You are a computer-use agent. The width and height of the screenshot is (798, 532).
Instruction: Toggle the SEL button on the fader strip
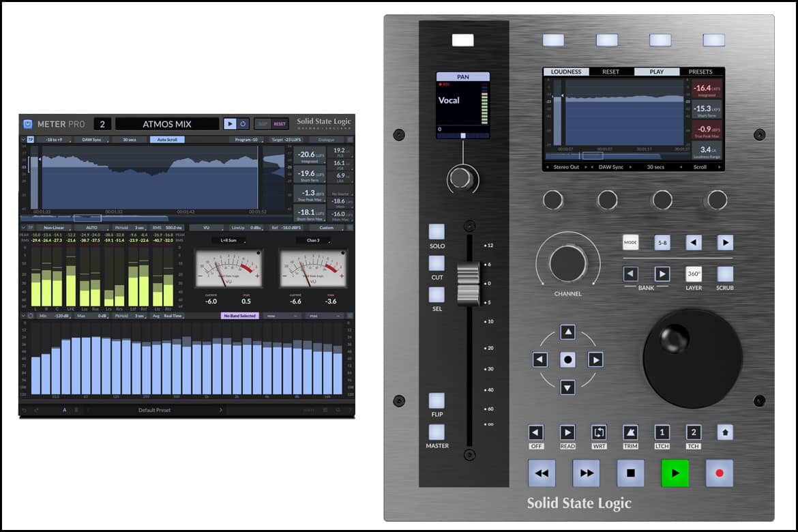(436, 295)
